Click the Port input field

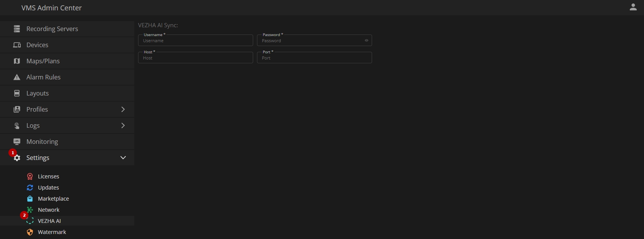315,58
